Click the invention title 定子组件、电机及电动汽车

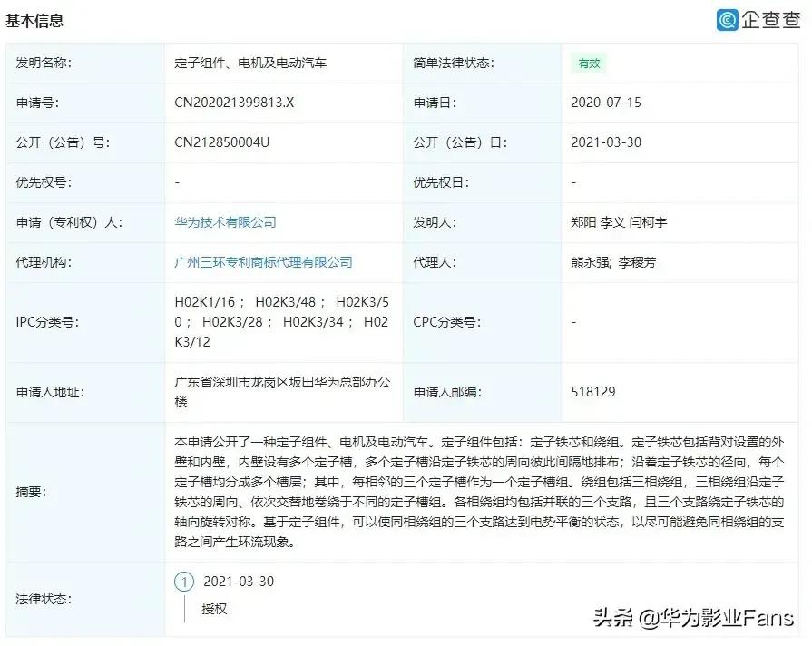click(250, 63)
